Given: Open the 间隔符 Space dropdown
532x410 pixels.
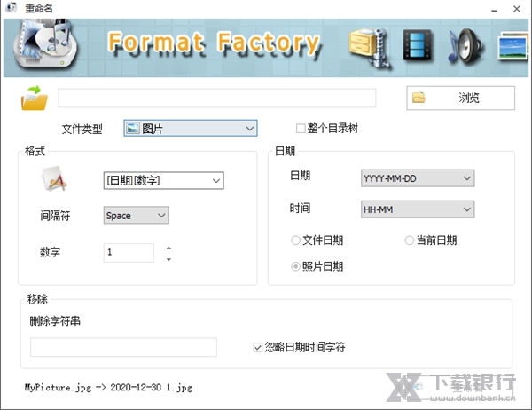Looking at the screenshot, I should coord(136,216).
